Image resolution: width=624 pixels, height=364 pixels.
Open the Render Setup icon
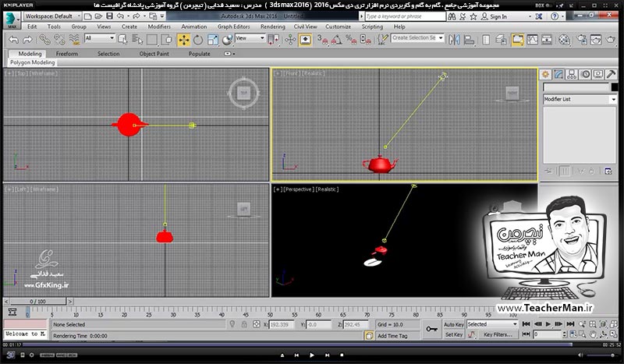pos(581,40)
